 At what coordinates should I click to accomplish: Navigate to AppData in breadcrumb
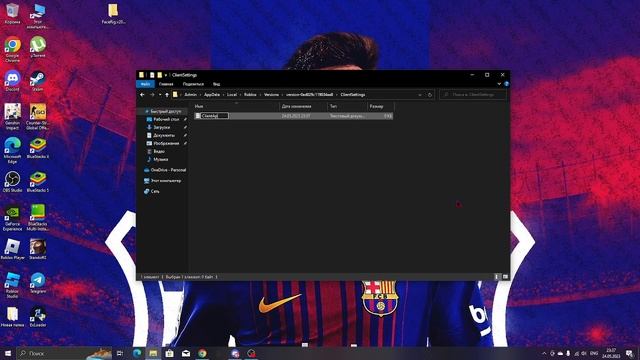pos(212,95)
